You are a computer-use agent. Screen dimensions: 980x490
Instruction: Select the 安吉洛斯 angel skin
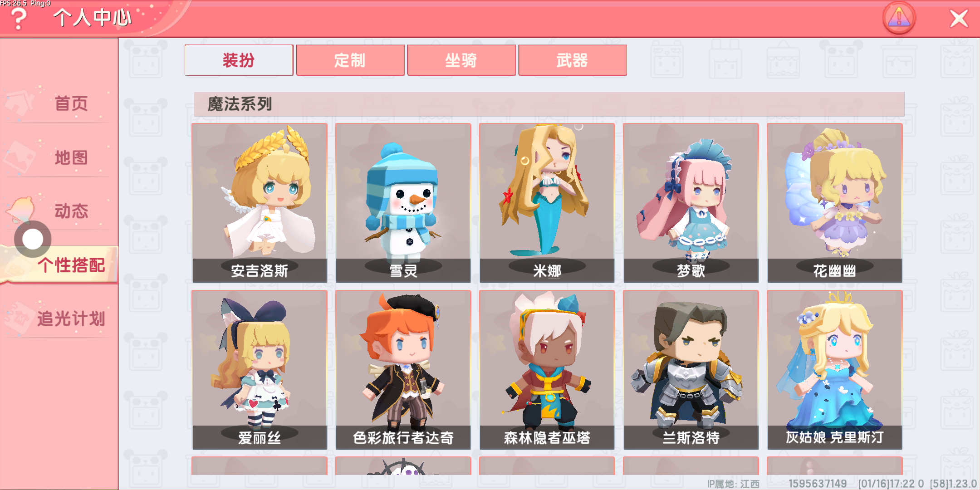coord(260,203)
